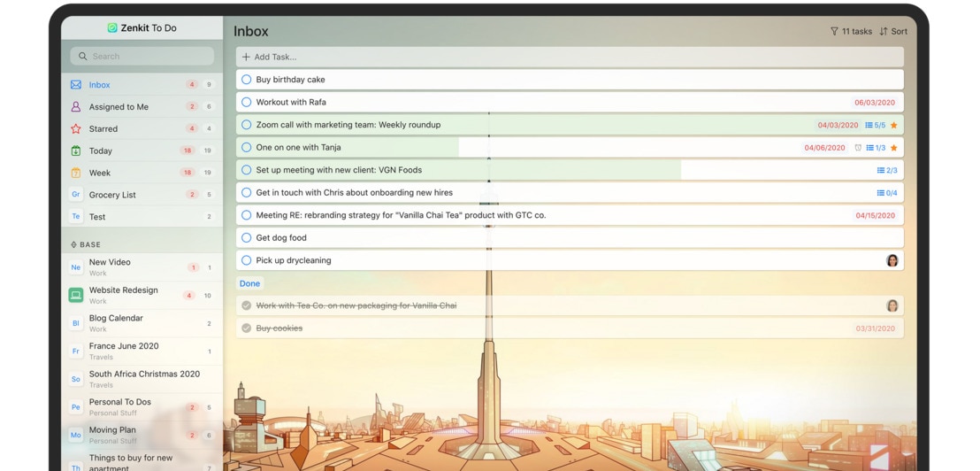Click the Starred star icon in sidebar
Viewport: 980px width, 471px height.
click(x=76, y=129)
